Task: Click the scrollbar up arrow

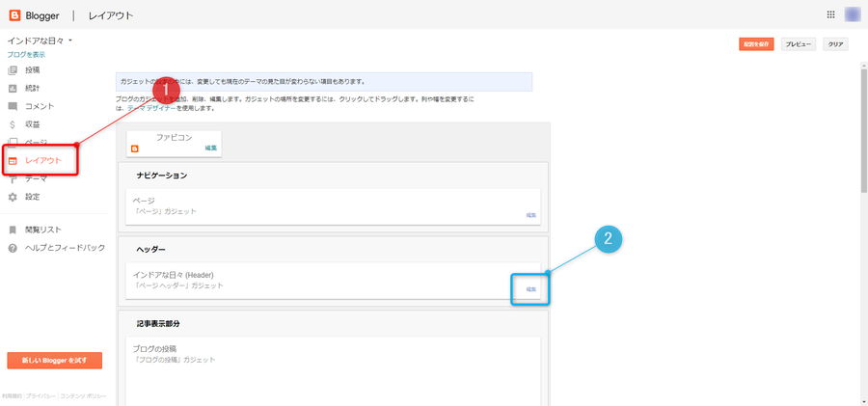Action: point(863,65)
